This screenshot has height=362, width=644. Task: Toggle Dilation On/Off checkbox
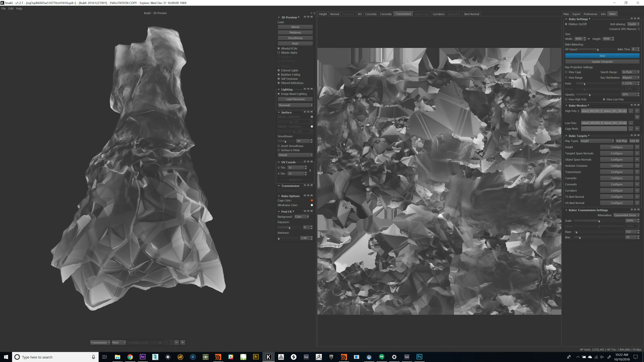click(x=566, y=24)
